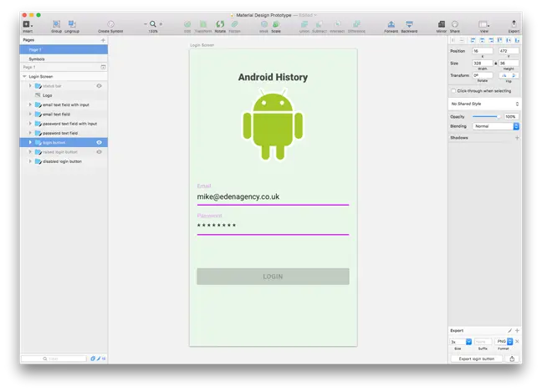Expand the login button group
Screen dimensions: 542x392
pyautogui.click(x=30, y=142)
